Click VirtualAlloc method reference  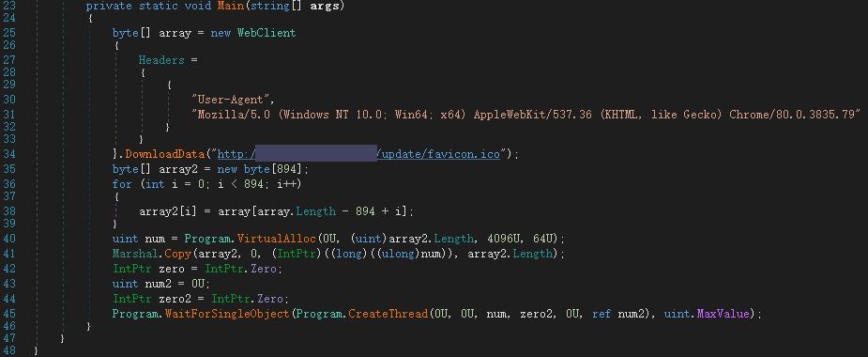pyautogui.click(x=277, y=239)
